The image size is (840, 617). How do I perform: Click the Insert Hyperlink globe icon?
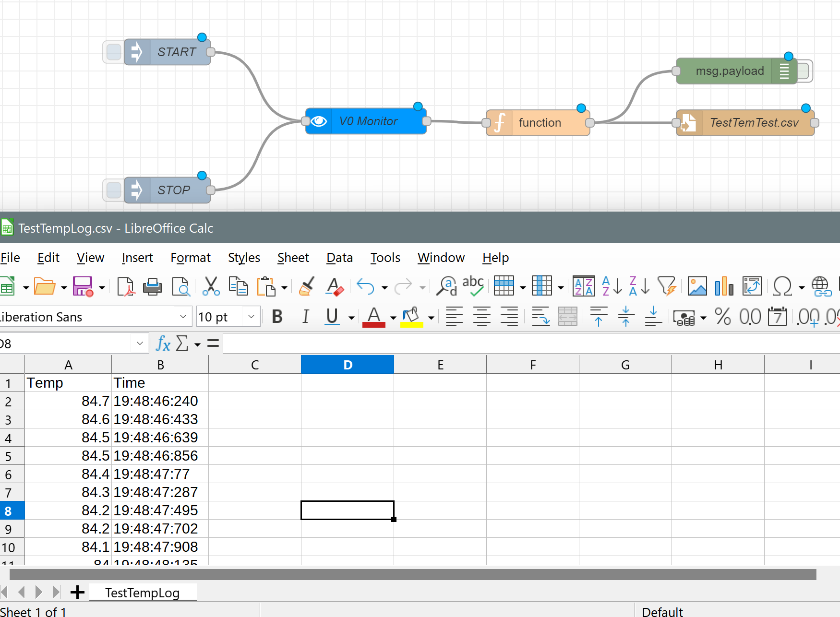(821, 286)
